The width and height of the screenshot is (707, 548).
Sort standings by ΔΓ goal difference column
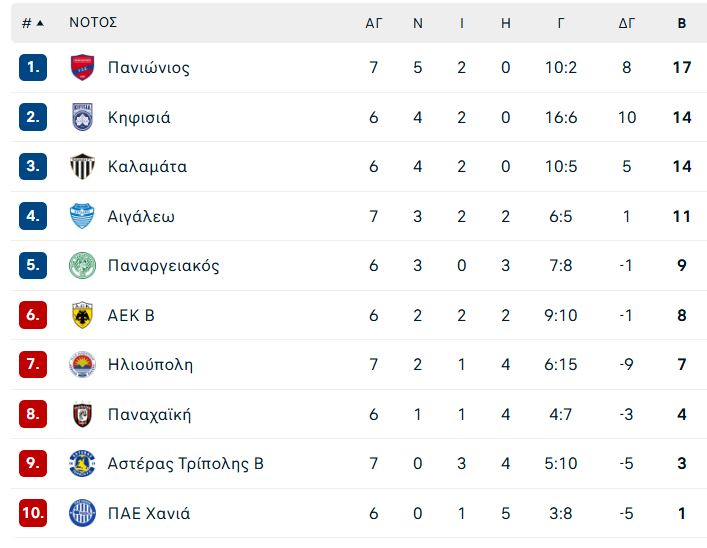point(627,23)
